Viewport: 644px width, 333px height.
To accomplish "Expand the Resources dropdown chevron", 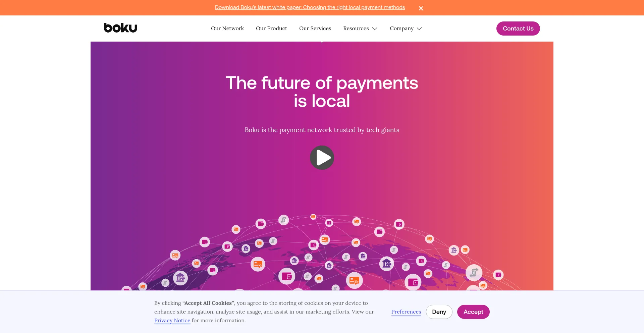I will point(375,29).
